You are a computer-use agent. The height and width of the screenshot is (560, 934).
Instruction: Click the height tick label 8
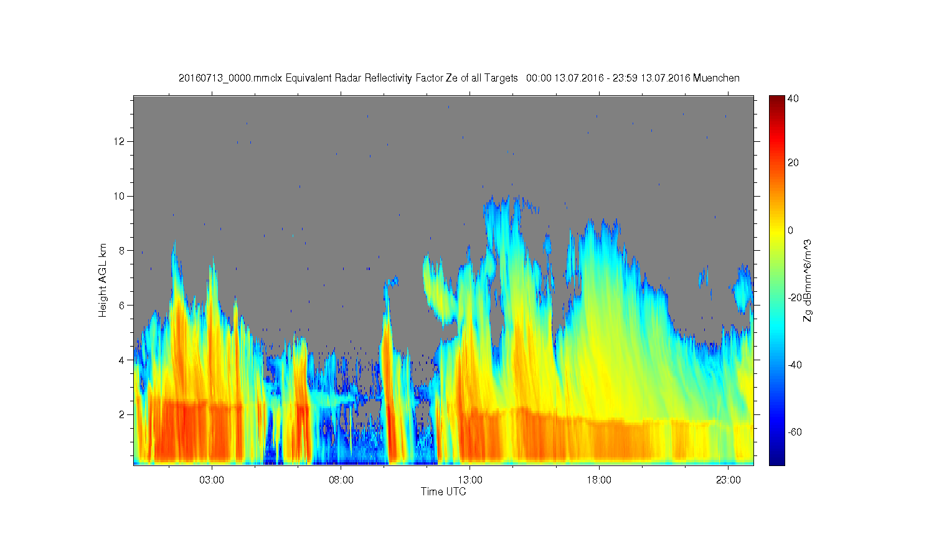(x=123, y=250)
